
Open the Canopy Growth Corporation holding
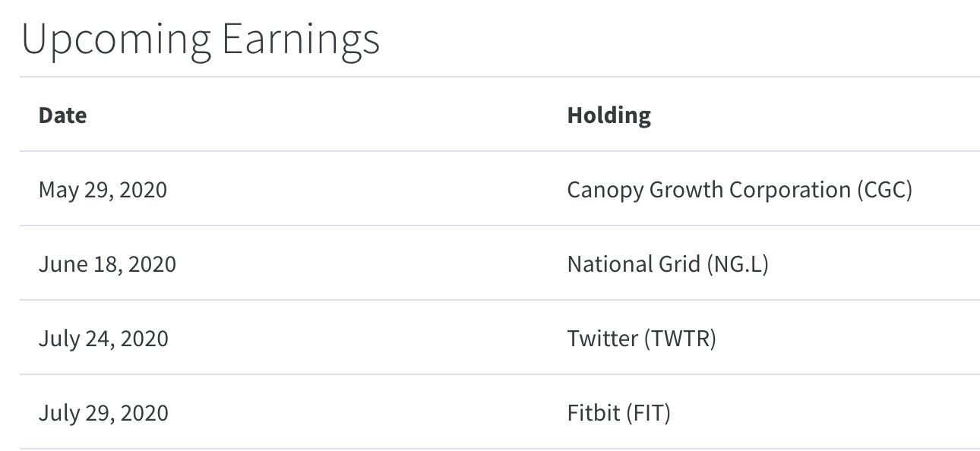[x=708, y=189]
